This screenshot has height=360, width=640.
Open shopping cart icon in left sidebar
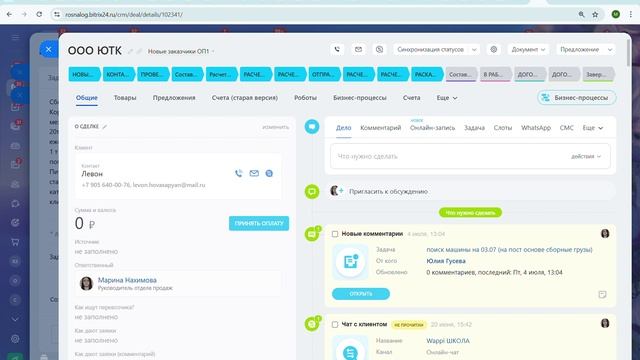click(x=15, y=242)
